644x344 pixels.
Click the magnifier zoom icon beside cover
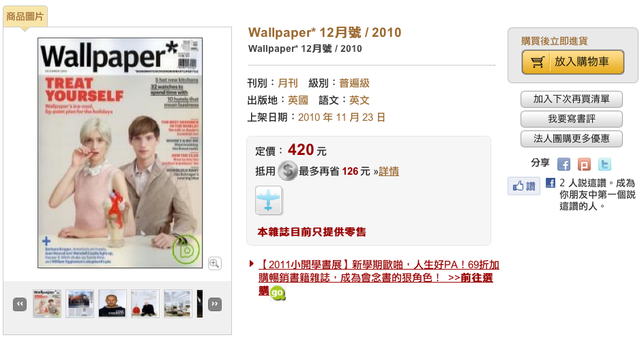pyautogui.click(x=214, y=263)
